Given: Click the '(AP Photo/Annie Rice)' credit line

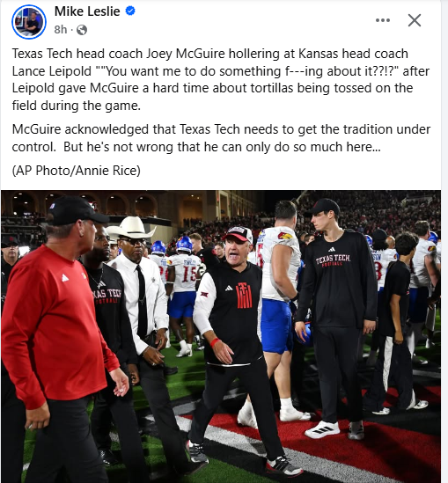Looking at the screenshot, I should [76, 171].
